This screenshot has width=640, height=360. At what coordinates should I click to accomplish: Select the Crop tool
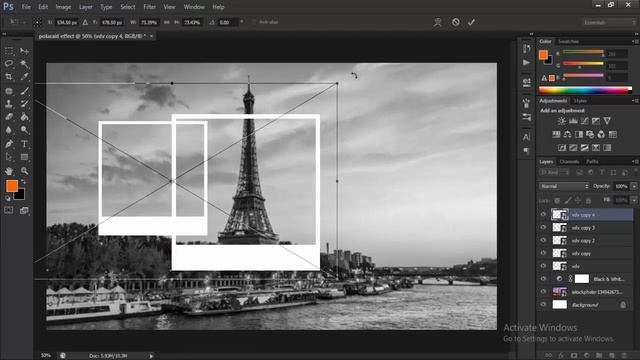pos(9,77)
